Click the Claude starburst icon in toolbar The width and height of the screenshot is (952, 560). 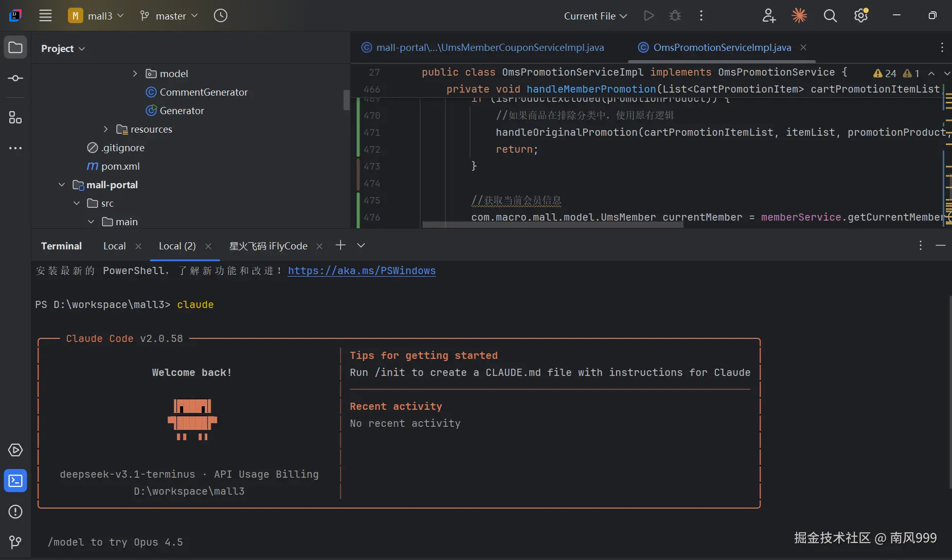(799, 16)
